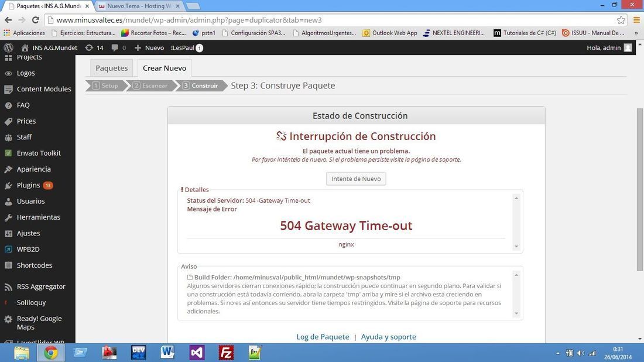The width and height of the screenshot is (644, 362).
Task: Open Tutoriales de C# bookmark
Action: tap(525, 33)
